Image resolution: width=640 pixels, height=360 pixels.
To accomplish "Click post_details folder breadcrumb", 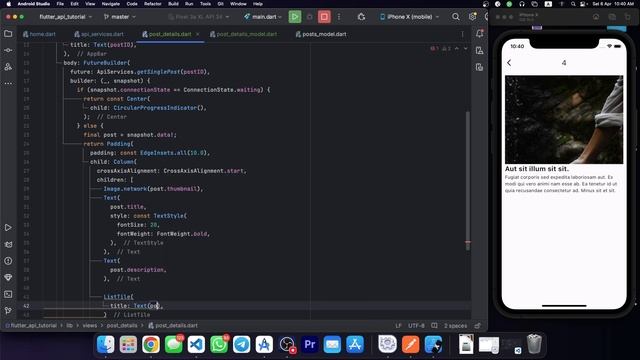I will pyautogui.click(x=122, y=325).
